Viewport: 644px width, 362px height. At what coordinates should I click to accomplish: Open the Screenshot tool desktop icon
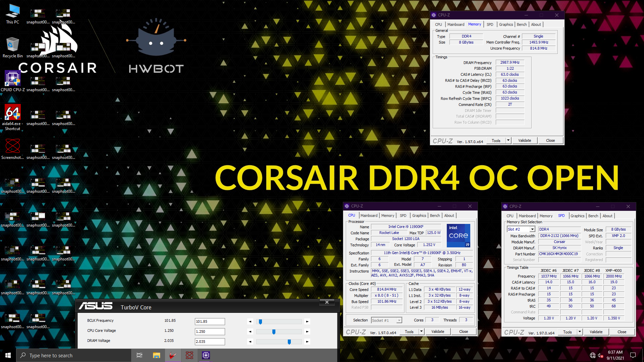click(x=12, y=149)
